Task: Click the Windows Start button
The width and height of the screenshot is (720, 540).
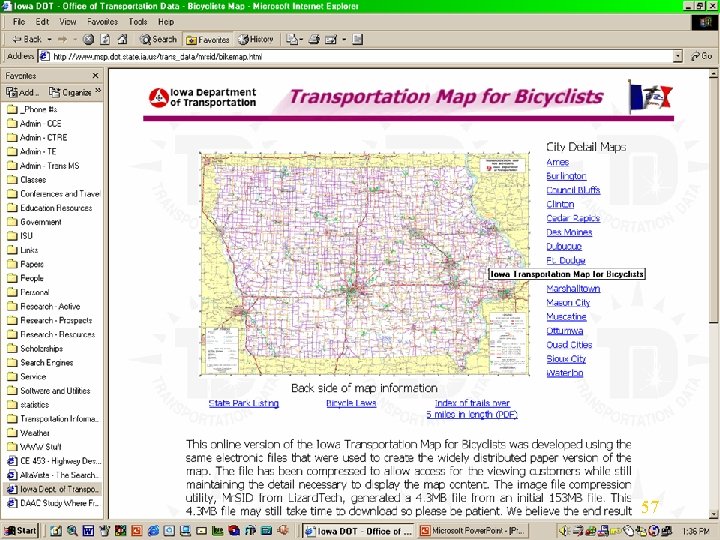Action: click(20, 530)
